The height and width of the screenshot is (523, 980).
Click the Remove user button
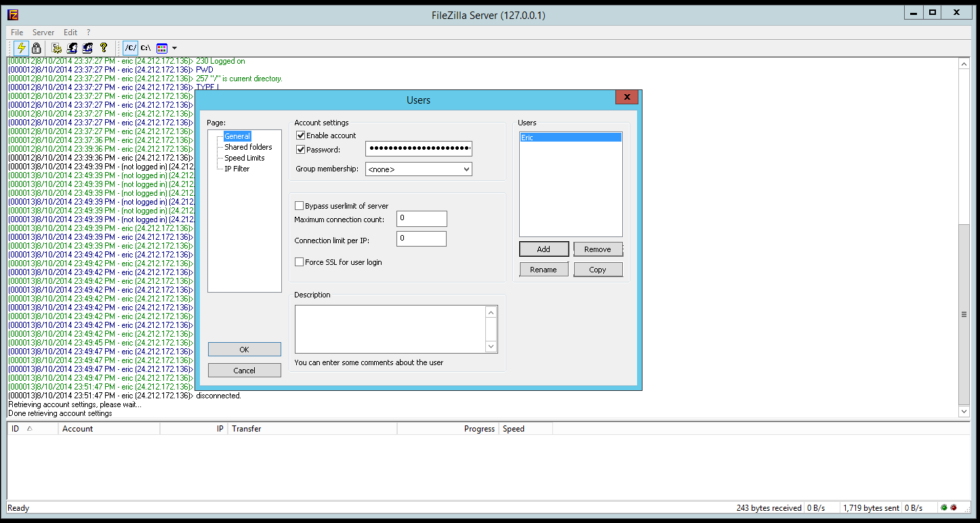598,249
